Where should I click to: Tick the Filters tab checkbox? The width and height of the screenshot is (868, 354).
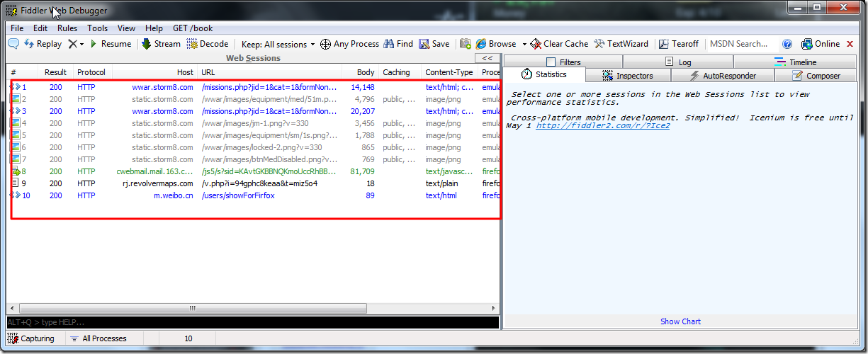point(551,62)
